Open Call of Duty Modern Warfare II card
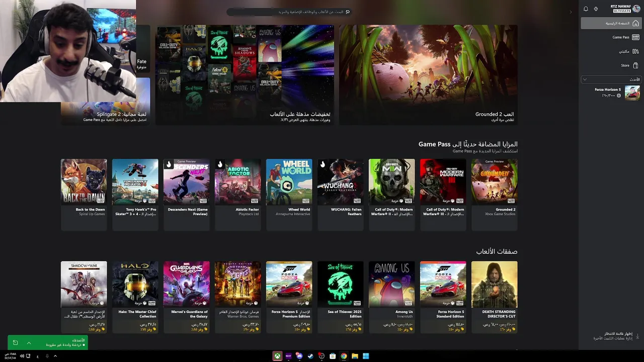This screenshot has width=644, height=362. 391,195
